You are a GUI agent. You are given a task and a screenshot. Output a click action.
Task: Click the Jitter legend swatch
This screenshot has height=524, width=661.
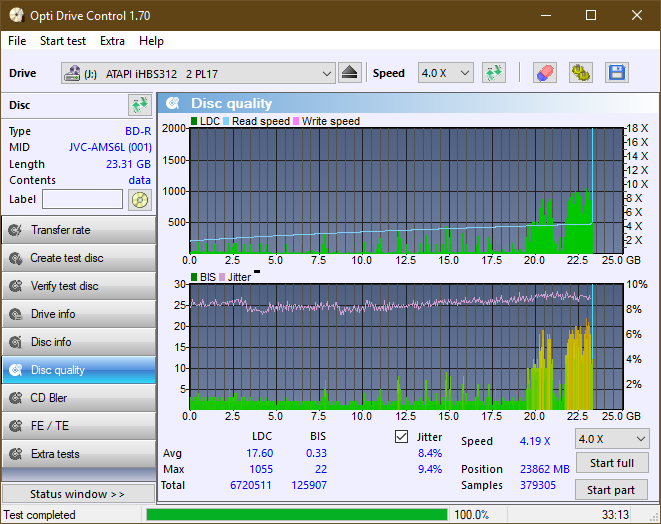(x=222, y=277)
